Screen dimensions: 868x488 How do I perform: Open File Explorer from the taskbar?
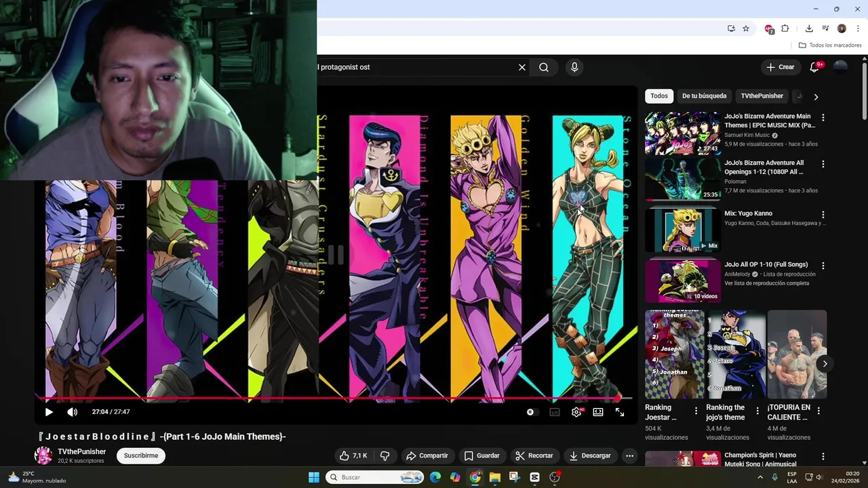point(495,477)
